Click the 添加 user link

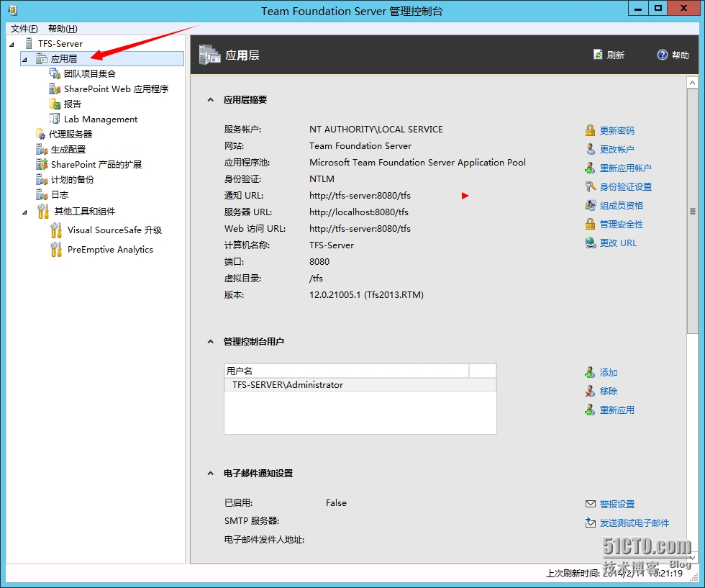pos(609,373)
